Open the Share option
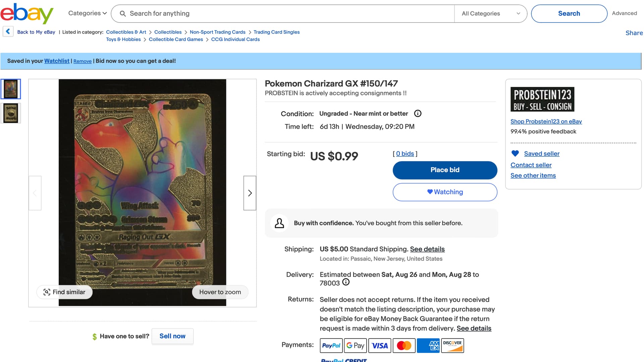The height and width of the screenshot is (362, 644). (634, 33)
